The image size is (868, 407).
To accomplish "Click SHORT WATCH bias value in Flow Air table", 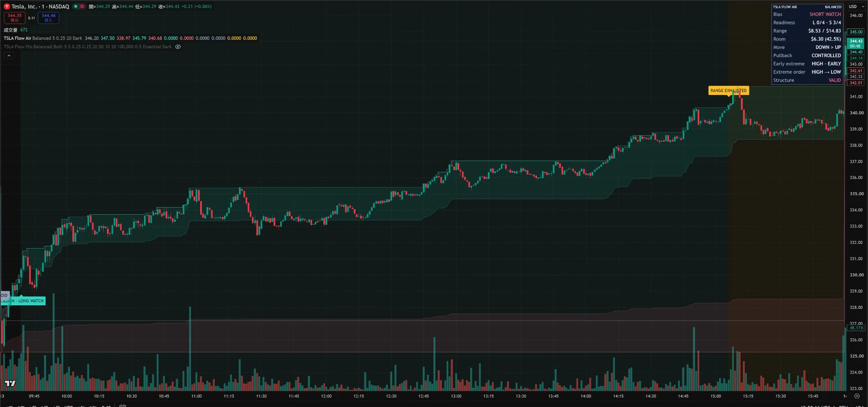I will pos(825,14).
